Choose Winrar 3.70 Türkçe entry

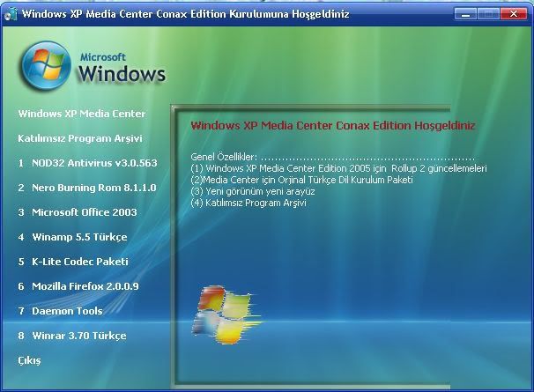pos(72,336)
